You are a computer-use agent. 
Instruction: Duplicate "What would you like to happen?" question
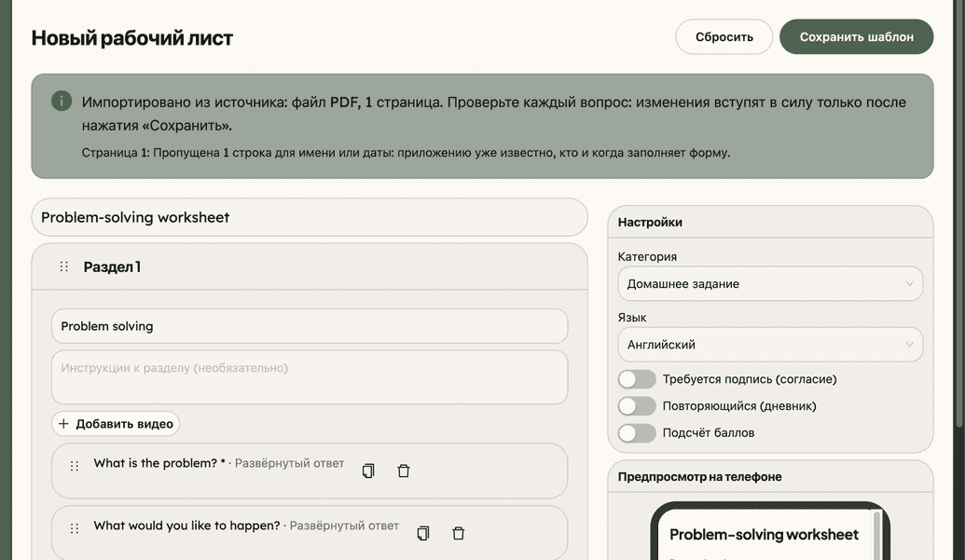pos(422,533)
